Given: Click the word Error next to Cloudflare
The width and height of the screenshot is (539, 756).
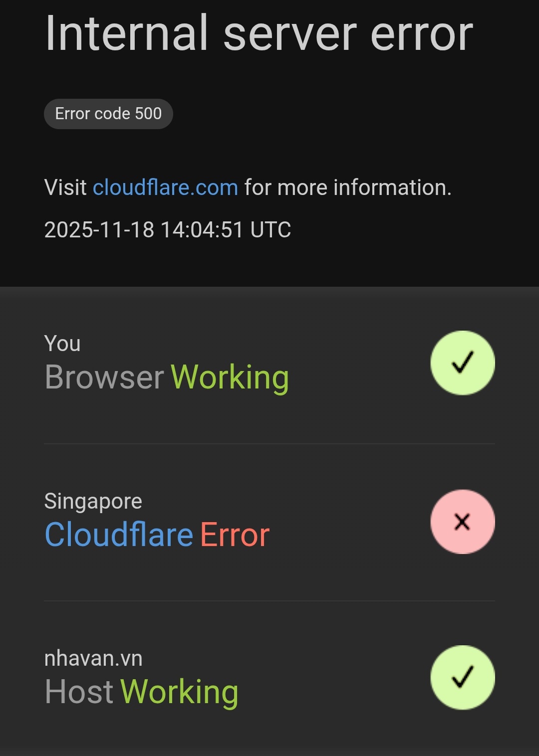Looking at the screenshot, I should pos(235,535).
